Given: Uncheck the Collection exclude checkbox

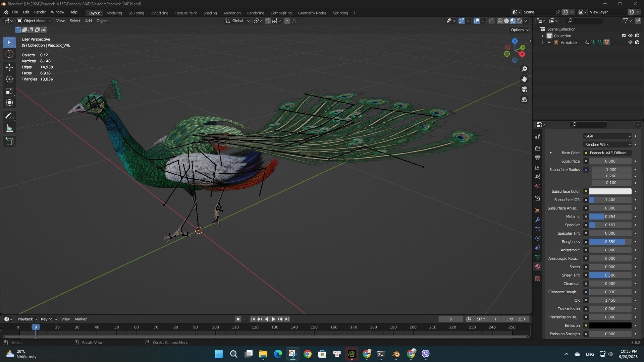Looking at the screenshot, I should (624, 36).
